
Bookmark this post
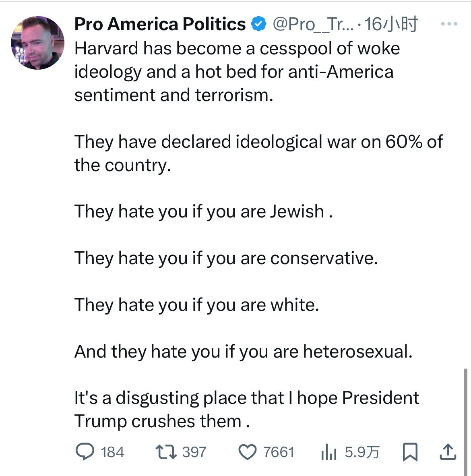point(410,452)
